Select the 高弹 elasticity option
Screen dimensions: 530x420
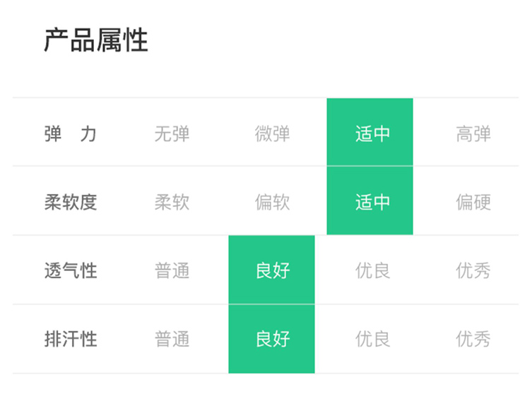tap(473, 133)
